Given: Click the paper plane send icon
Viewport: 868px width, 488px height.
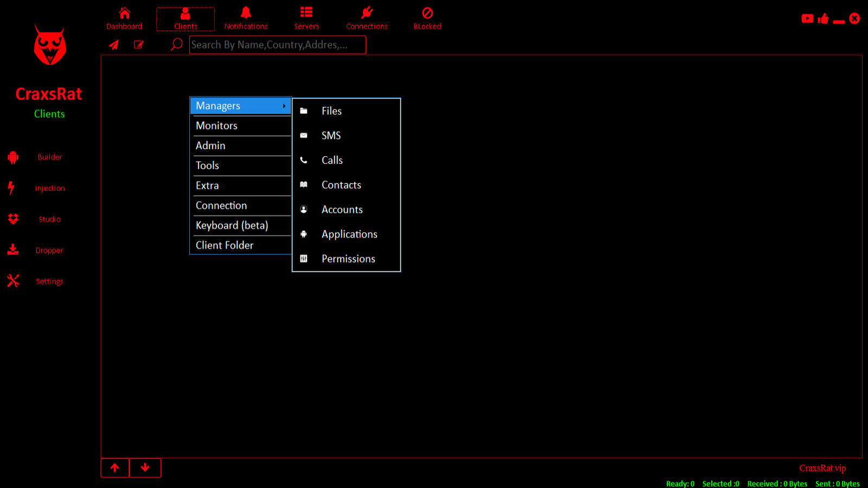Looking at the screenshot, I should 113,45.
